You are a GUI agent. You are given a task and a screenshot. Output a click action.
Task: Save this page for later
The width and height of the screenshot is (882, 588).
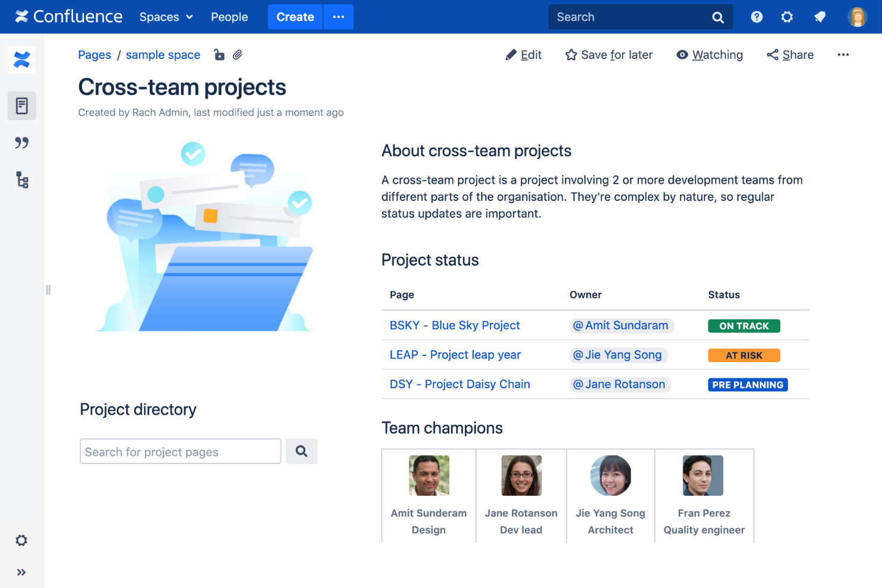pos(608,54)
